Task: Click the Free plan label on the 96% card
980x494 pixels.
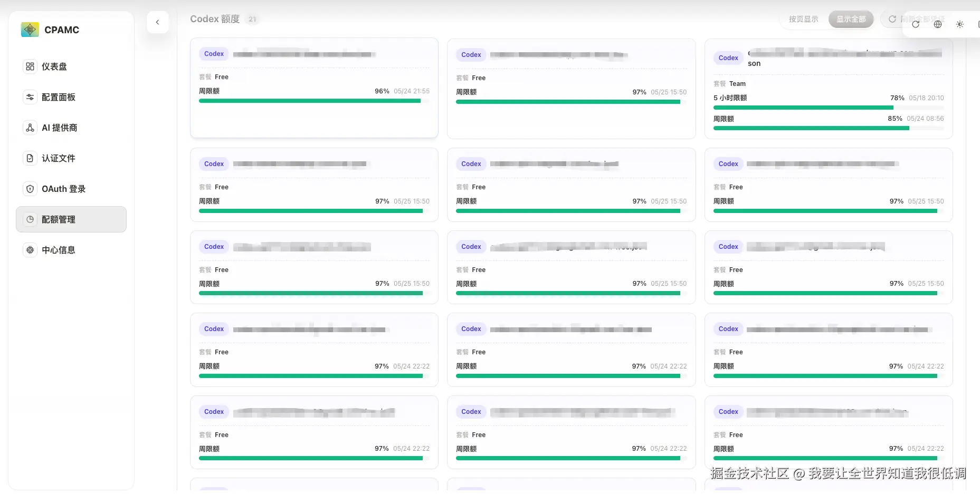Action: point(222,77)
